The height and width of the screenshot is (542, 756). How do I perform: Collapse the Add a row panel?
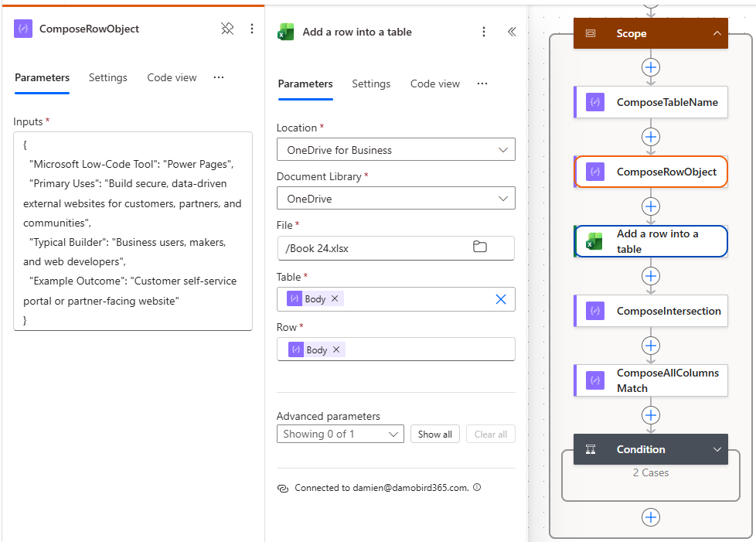pos(512,32)
